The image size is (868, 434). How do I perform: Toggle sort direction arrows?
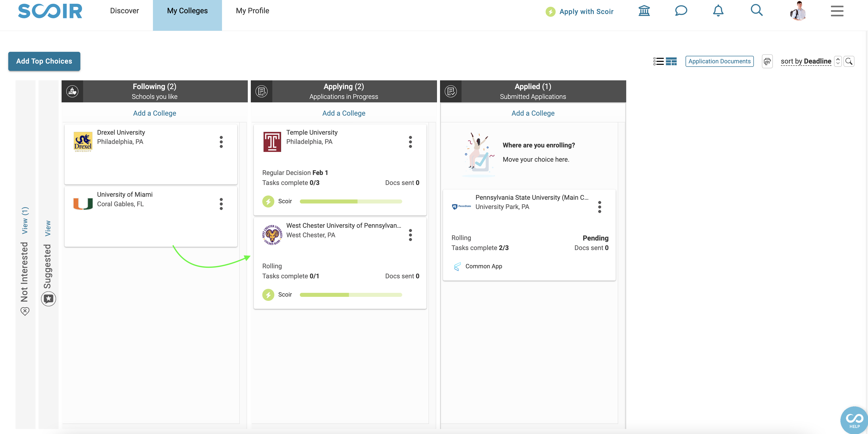click(838, 61)
